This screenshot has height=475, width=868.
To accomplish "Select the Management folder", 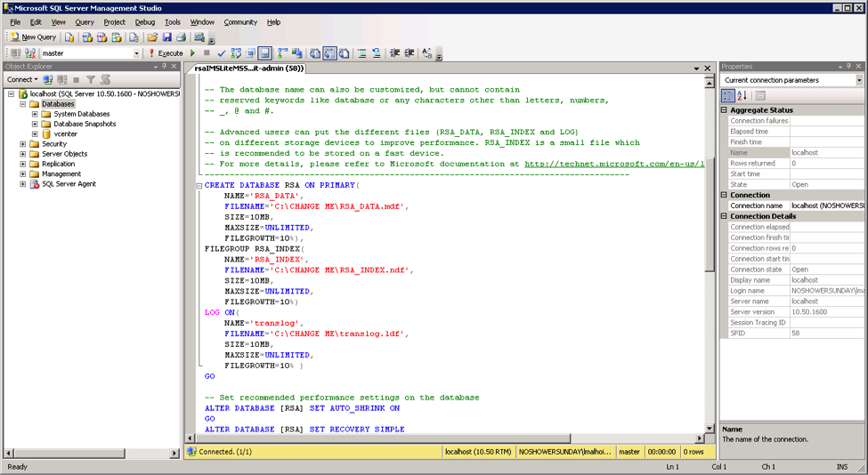I will (61, 173).
